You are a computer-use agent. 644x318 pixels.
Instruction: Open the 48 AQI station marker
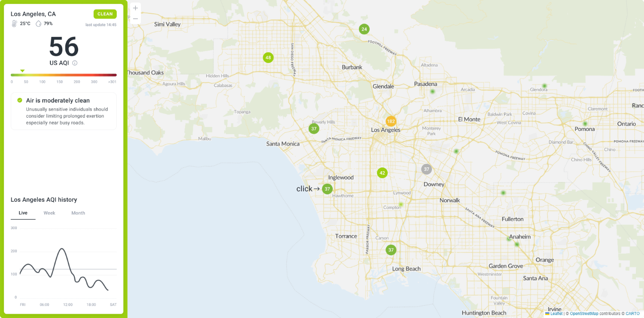[x=268, y=58]
